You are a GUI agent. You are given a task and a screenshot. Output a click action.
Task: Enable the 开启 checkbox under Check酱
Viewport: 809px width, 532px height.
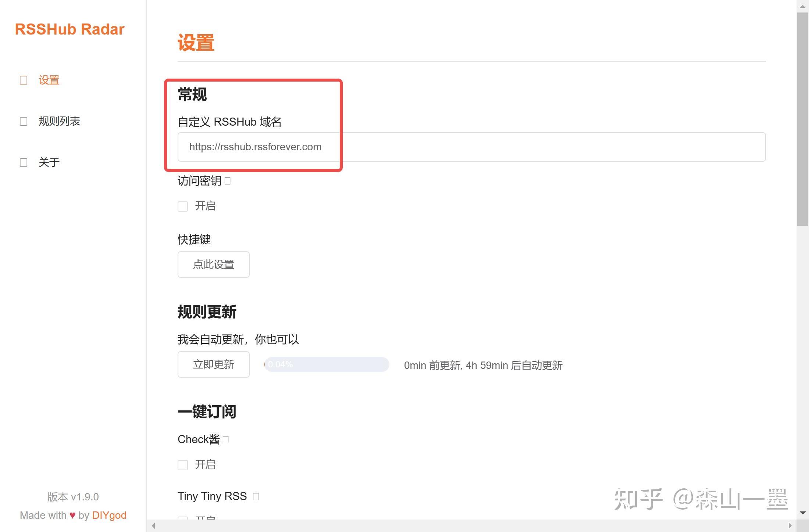click(x=183, y=465)
